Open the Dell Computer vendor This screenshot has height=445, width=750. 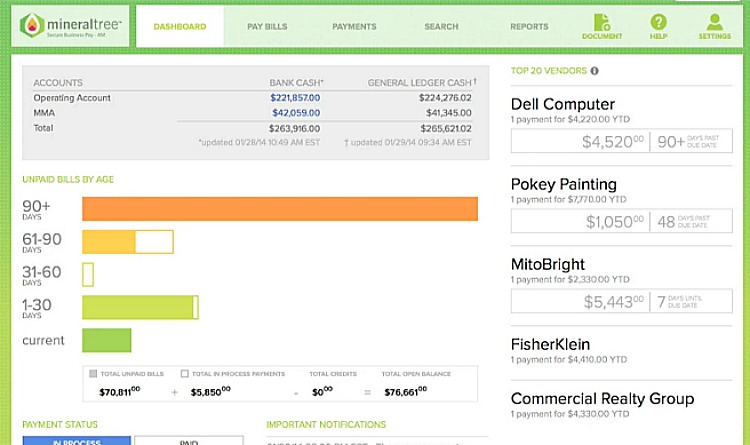pos(563,104)
